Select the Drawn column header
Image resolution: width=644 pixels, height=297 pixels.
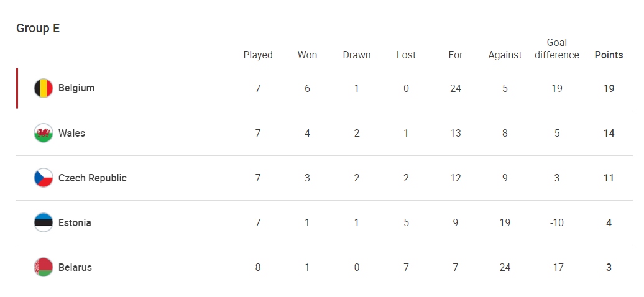coord(357,55)
